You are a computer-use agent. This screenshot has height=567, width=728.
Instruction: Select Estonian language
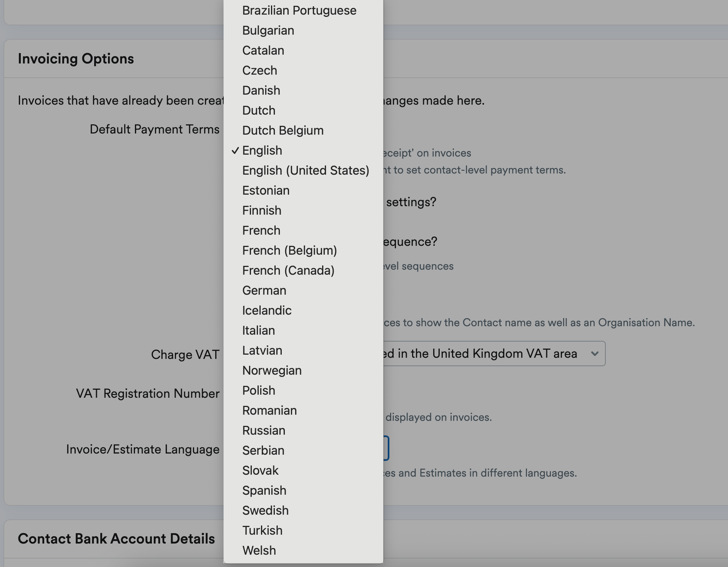coord(303,190)
